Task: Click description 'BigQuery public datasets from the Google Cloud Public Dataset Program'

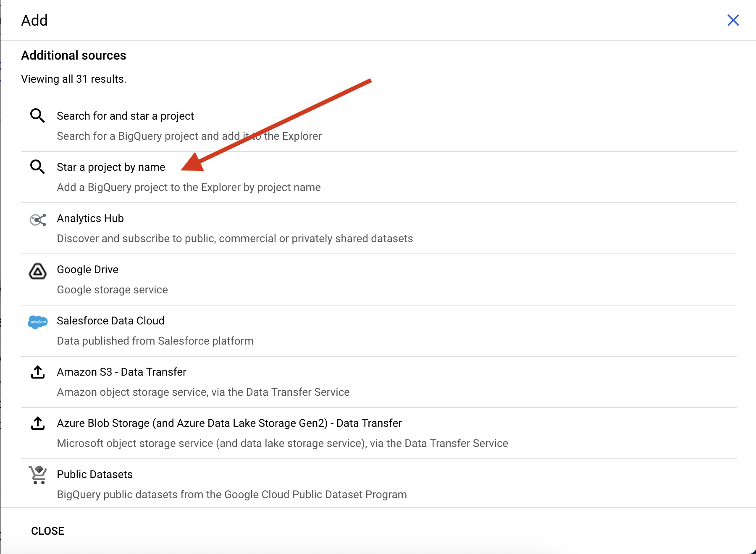Action: click(232, 494)
